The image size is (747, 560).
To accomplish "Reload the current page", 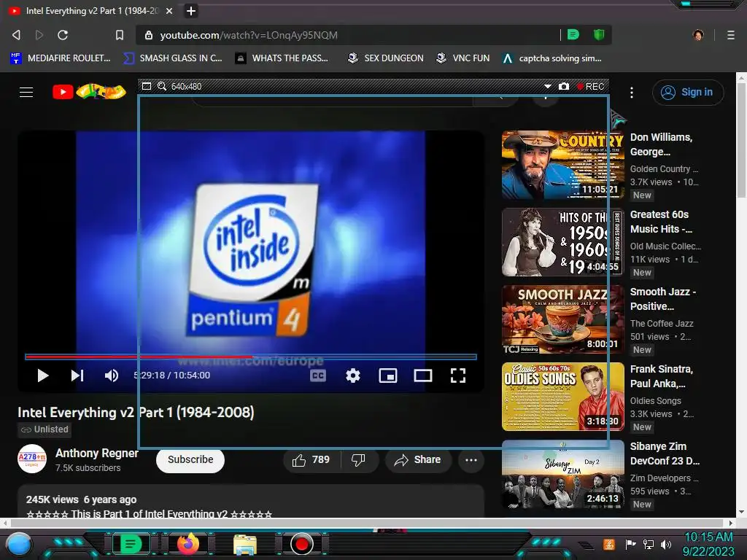I will point(63,35).
